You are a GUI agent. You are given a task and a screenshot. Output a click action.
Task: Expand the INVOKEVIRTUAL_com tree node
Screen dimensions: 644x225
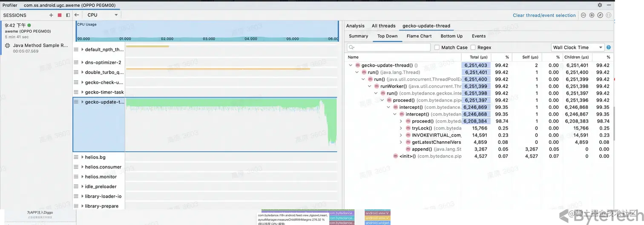(x=401, y=135)
